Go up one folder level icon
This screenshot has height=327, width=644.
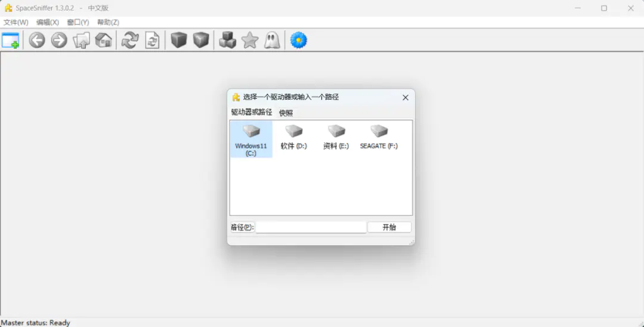click(81, 41)
